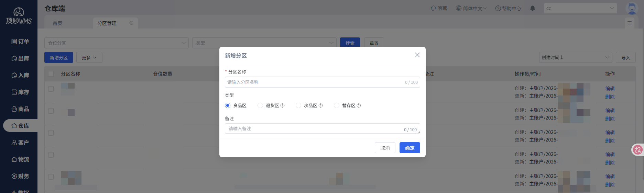
Task: Open the 财务 sidebar menu
Action: point(20,176)
